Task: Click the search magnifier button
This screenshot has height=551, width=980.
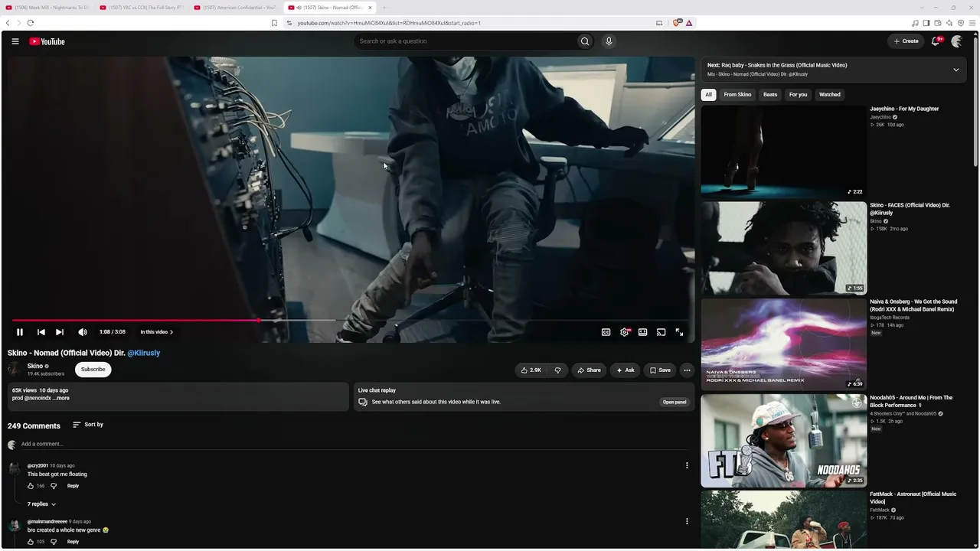Action: tap(585, 41)
